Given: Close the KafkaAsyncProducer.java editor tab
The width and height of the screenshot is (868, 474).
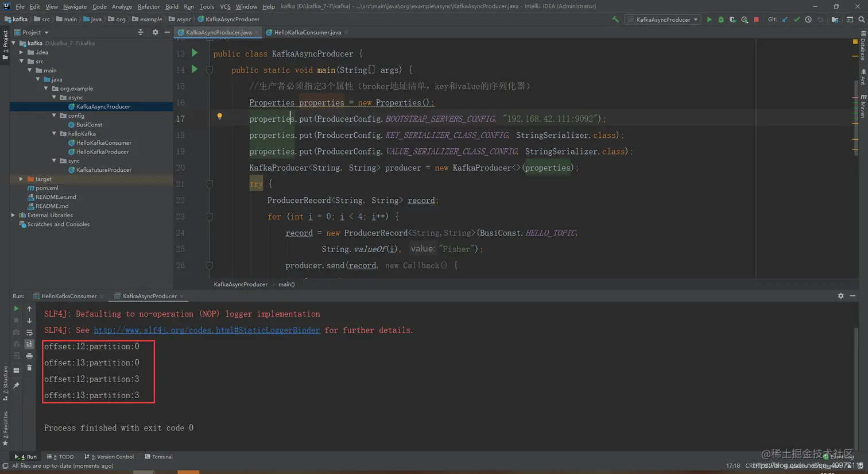Looking at the screenshot, I should pos(257,33).
